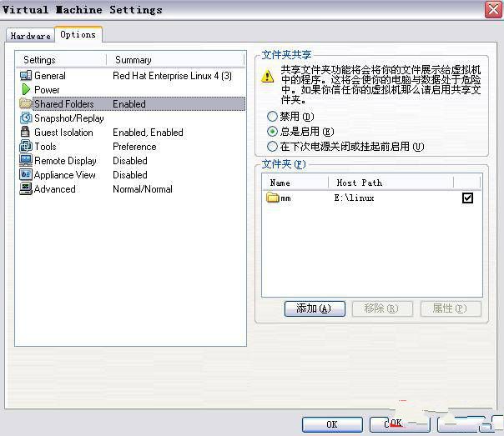Click the Name column header

(295, 183)
